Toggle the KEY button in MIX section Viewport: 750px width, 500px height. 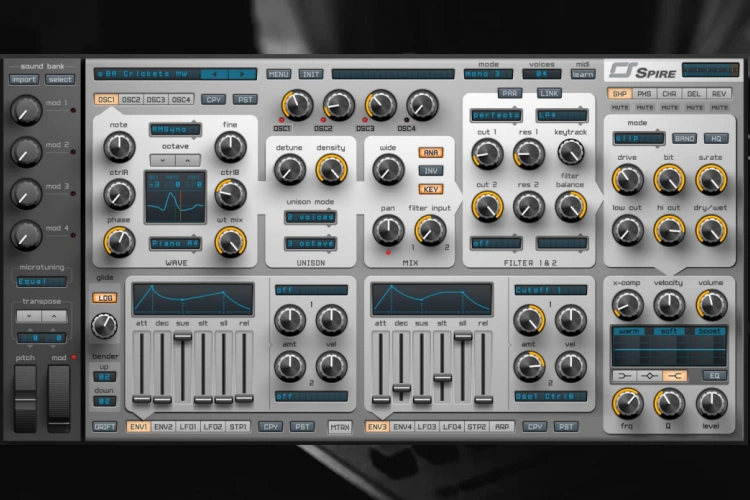point(430,189)
